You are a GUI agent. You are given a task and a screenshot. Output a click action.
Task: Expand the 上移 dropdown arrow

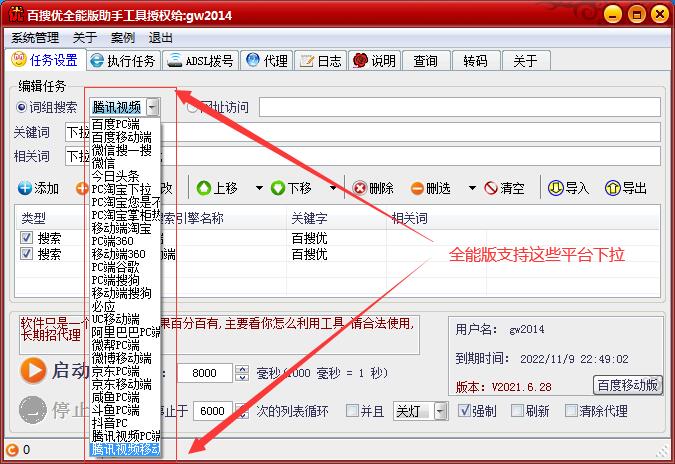point(259,188)
